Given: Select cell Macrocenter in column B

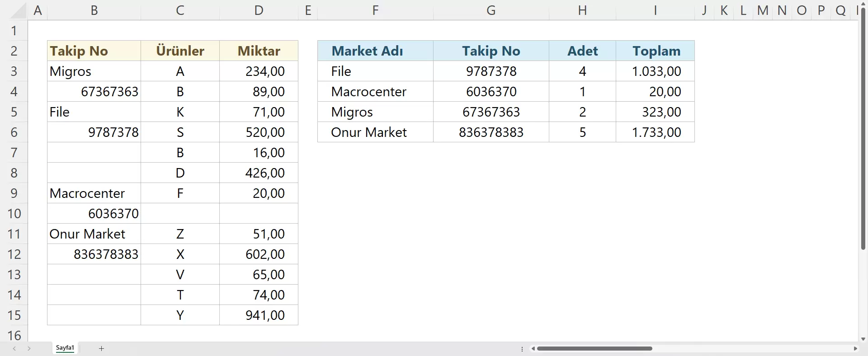Looking at the screenshot, I should pos(94,193).
